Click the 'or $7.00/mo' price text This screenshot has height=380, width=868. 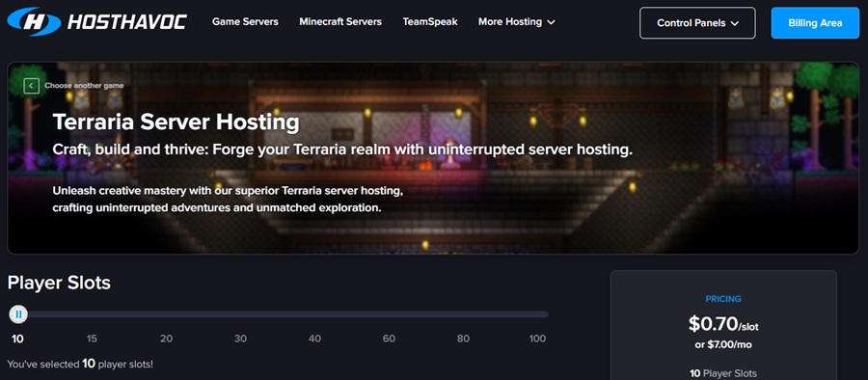pyautogui.click(x=723, y=344)
